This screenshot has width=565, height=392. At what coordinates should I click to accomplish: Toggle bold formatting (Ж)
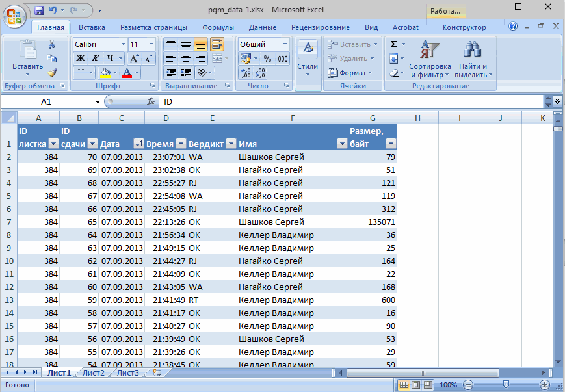tap(80, 59)
